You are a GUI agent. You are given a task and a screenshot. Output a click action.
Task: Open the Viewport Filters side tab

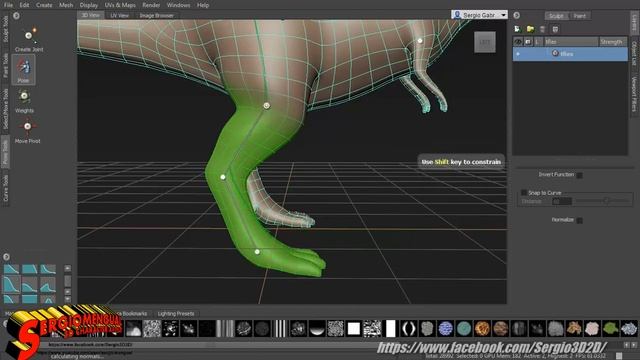[634, 93]
